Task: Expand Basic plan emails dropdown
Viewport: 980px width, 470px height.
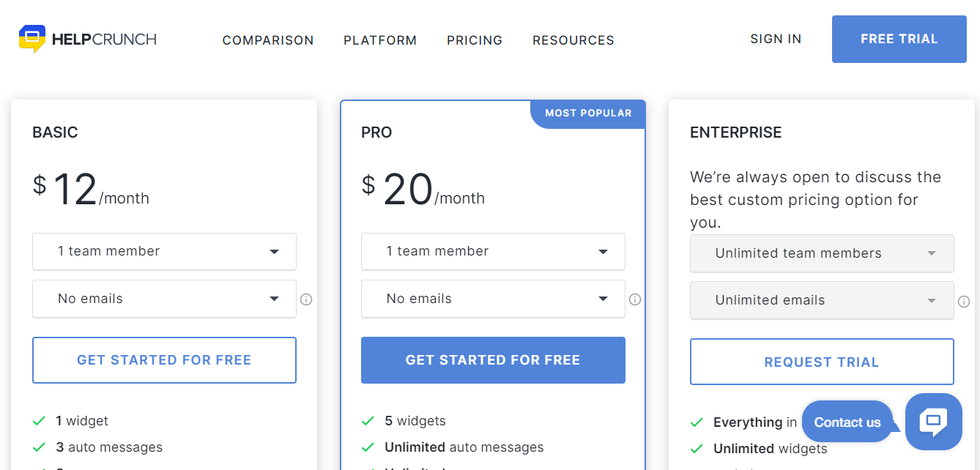Action: click(x=164, y=299)
